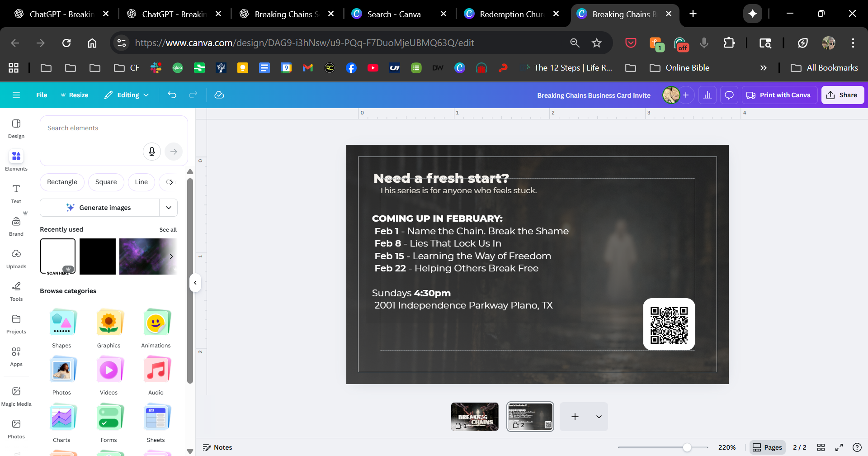Viewport: 868px width, 456px height.
Task: Toggle the Pages thumbnail strip
Action: coord(768,447)
